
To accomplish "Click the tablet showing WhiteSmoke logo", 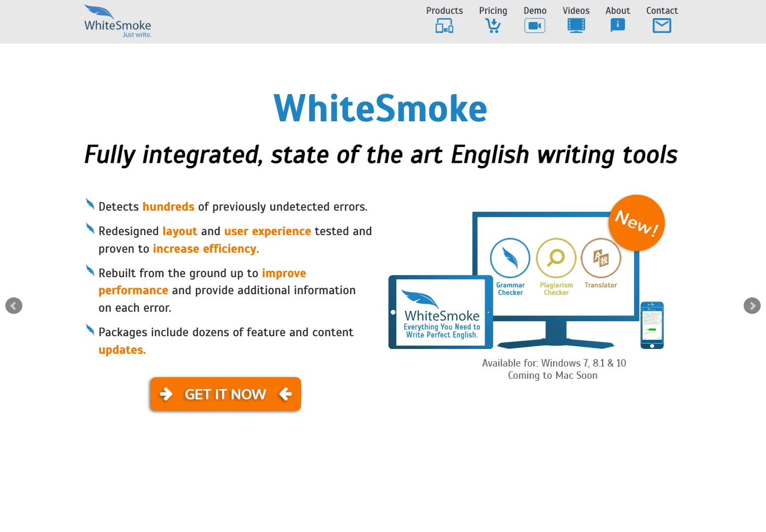I will pos(441,312).
